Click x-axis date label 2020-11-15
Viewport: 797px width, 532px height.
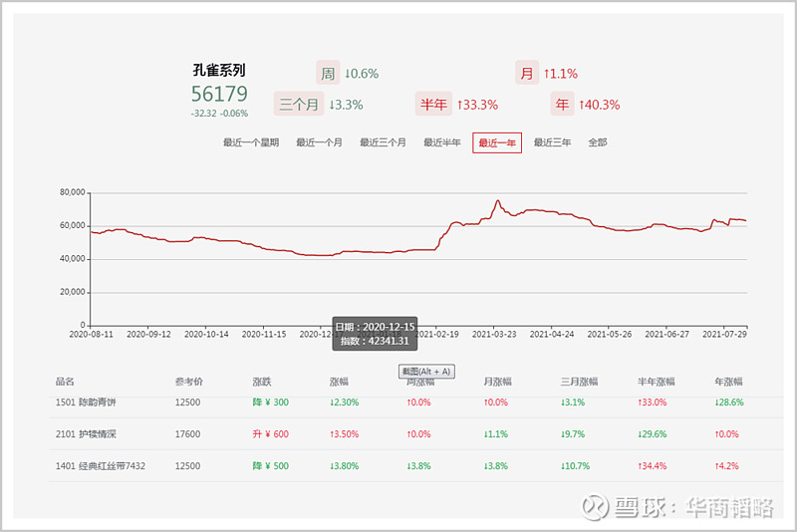pos(264,335)
